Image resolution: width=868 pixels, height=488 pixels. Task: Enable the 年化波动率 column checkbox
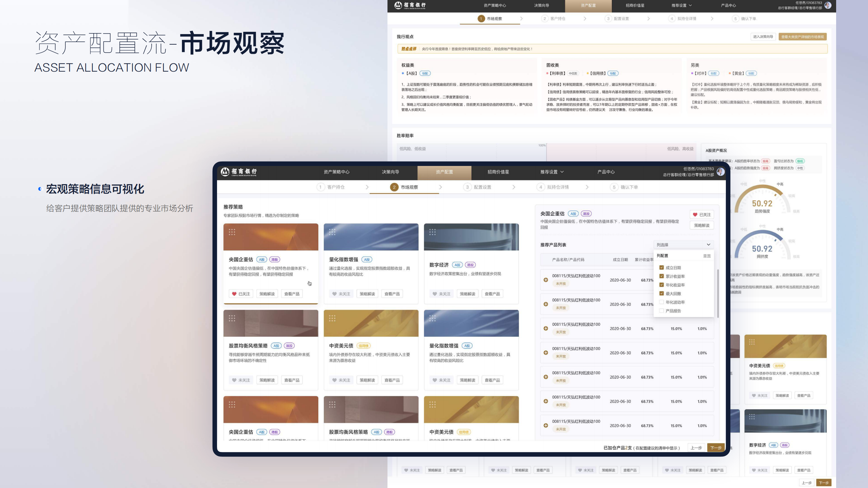click(662, 302)
